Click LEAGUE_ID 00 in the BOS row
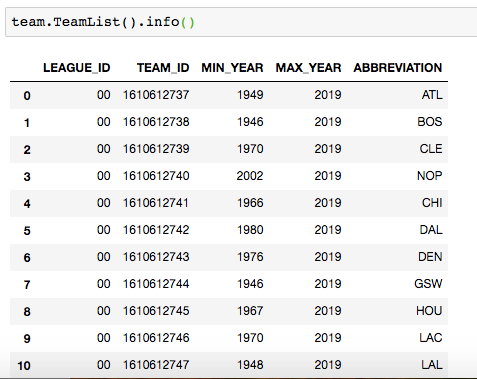Image resolution: width=477 pixels, height=379 pixels. 104,122
